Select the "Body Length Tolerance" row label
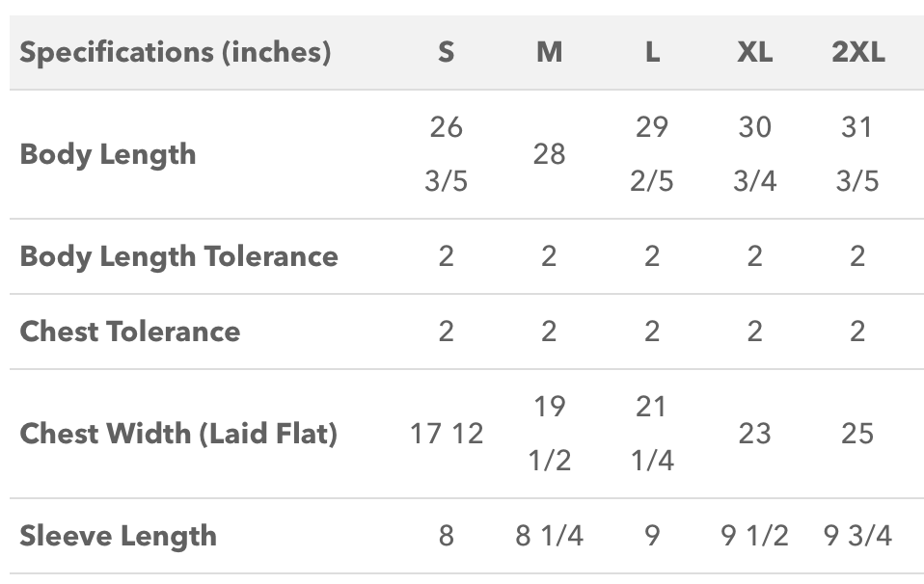Image resolution: width=924 pixels, height=584 pixels. click(x=178, y=256)
